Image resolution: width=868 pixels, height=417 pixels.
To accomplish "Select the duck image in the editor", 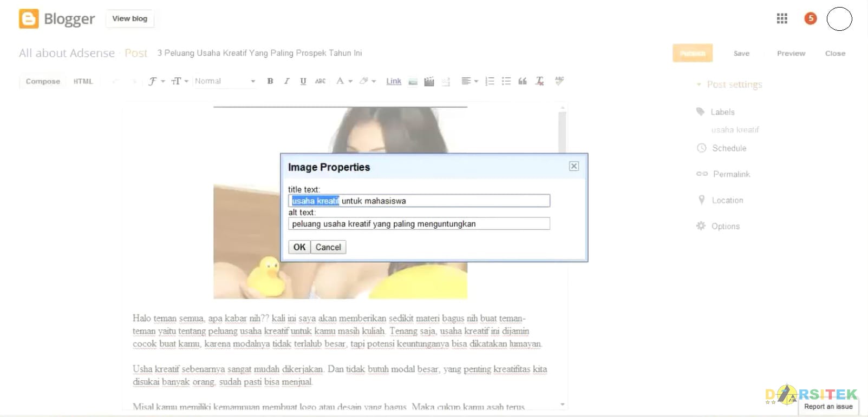I will [340, 203].
